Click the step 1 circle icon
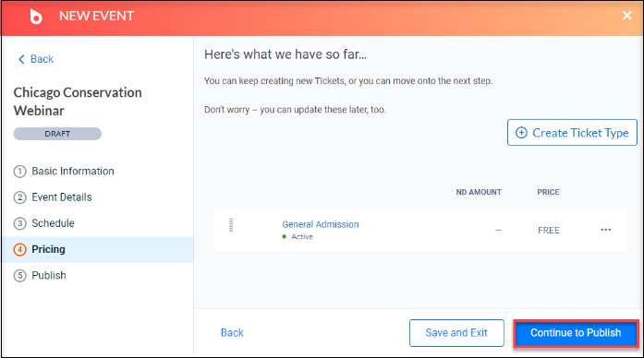Screen dimensions: 644x358 [19, 172]
